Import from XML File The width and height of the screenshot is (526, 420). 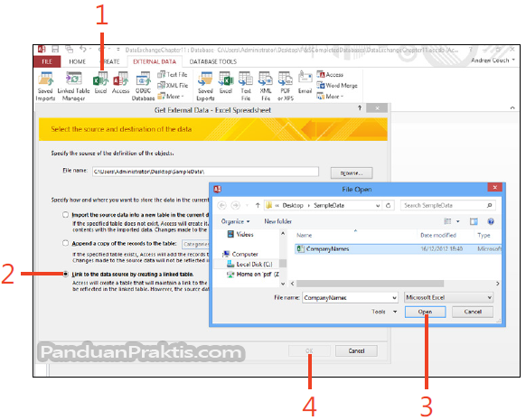pyautogui.click(x=173, y=86)
